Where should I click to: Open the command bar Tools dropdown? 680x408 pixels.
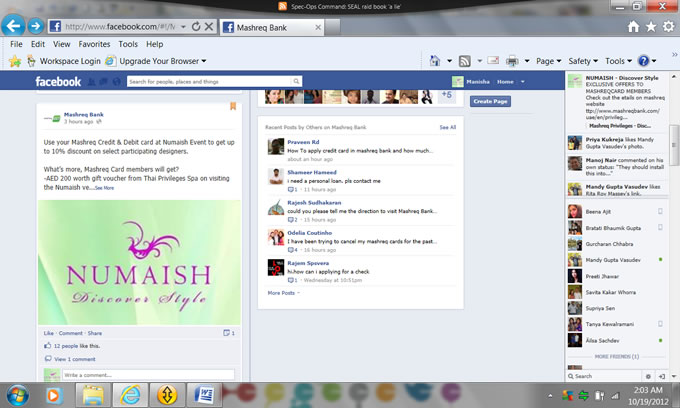click(618, 61)
